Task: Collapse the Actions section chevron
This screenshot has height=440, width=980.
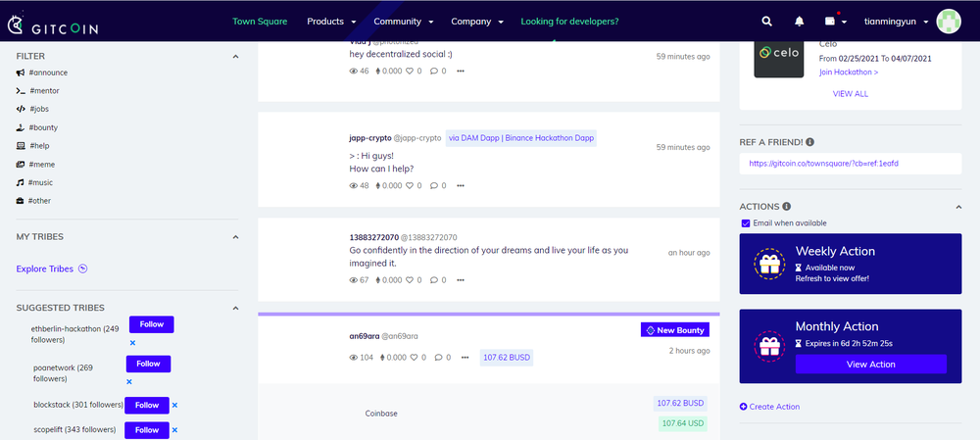Action: click(958, 207)
